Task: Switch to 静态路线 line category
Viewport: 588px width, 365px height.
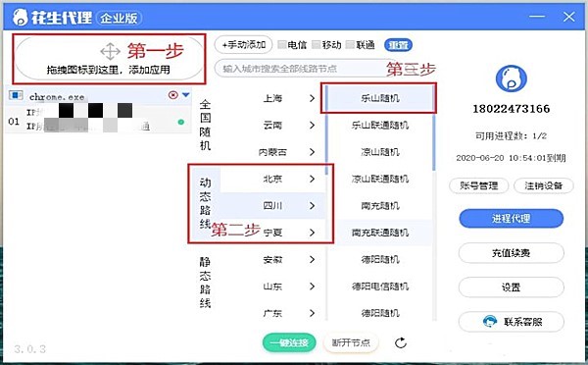Action: tap(205, 283)
